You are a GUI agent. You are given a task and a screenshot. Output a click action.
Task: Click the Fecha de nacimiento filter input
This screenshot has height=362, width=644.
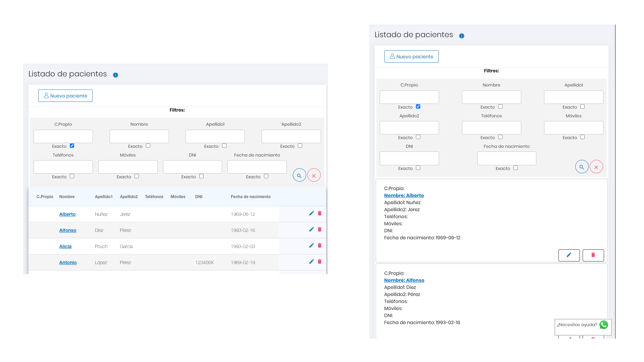coord(257,167)
